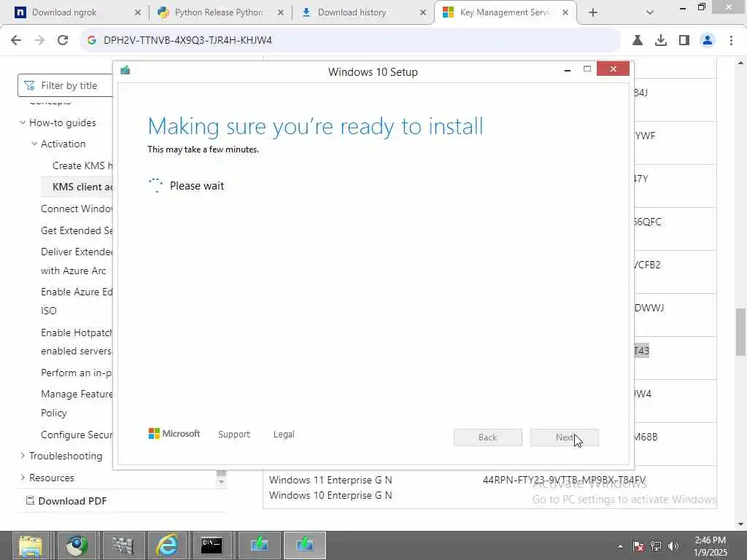
Task: Click the Microsoft logo in Setup
Action: click(174, 434)
